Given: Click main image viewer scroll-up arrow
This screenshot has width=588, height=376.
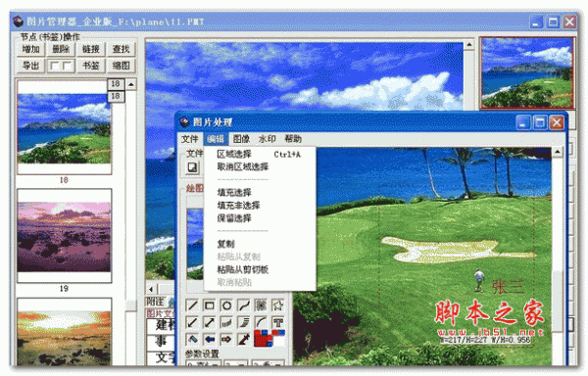Looking at the screenshot, I should 469,45.
